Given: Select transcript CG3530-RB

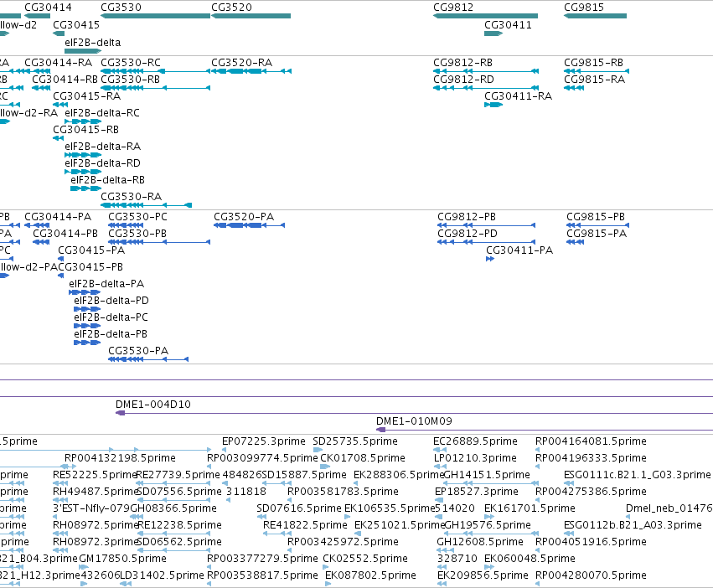Looking at the screenshot, I should [x=131, y=80].
